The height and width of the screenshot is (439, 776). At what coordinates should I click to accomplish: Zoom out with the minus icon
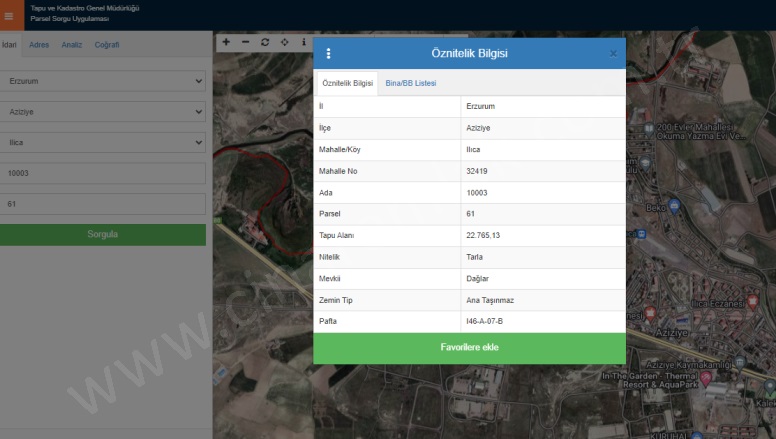tap(245, 42)
